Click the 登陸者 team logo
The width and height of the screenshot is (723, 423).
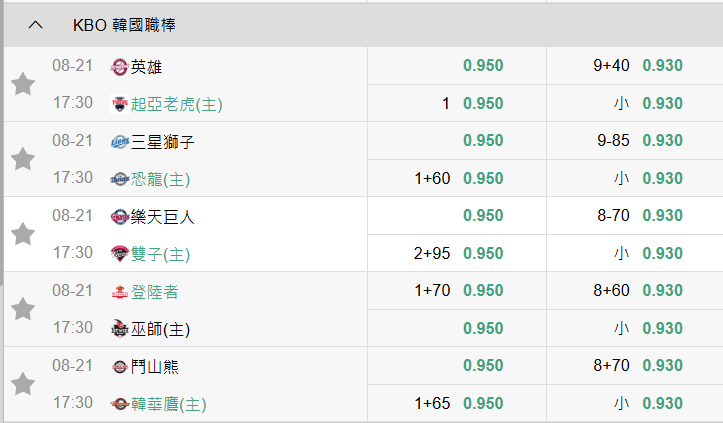119,291
